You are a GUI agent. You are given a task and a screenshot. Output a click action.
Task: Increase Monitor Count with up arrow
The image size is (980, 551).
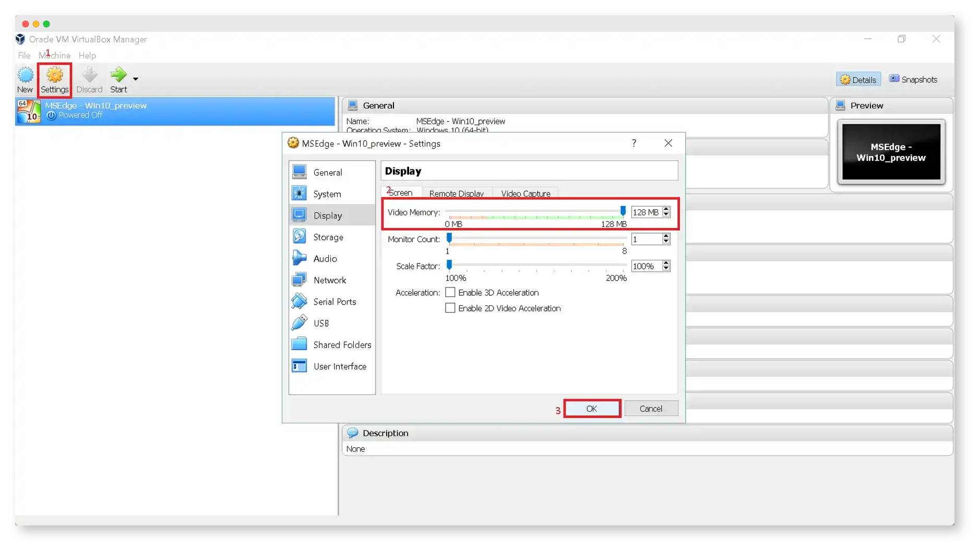(x=666, y=236)
